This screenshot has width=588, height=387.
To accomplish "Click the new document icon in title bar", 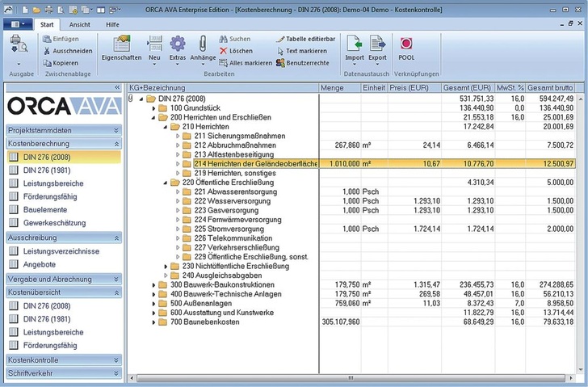I will click(x=25, y=10).
